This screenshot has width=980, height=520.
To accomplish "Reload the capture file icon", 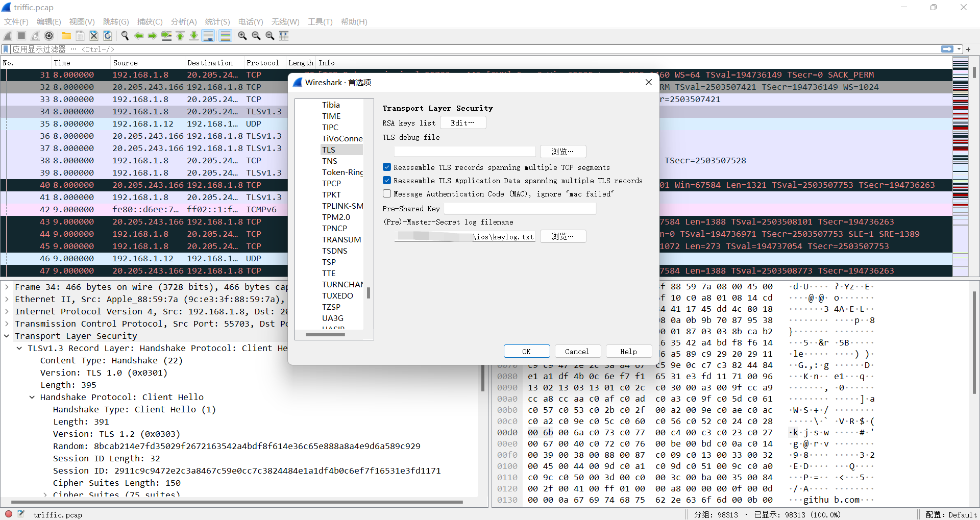I will [x=108, y=36].
